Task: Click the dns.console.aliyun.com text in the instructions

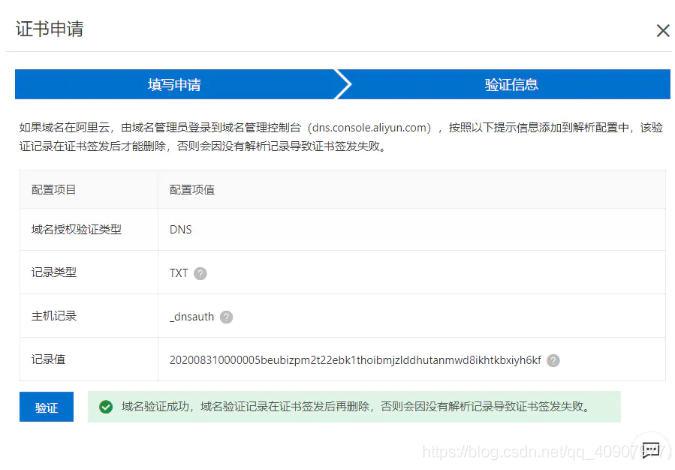Action: pos(370,128)
